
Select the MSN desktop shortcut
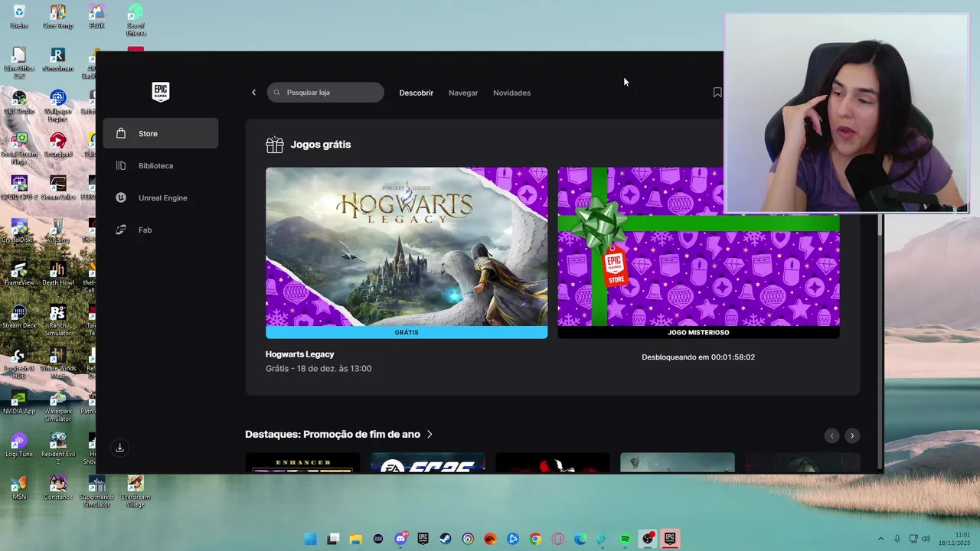point(19,488)
